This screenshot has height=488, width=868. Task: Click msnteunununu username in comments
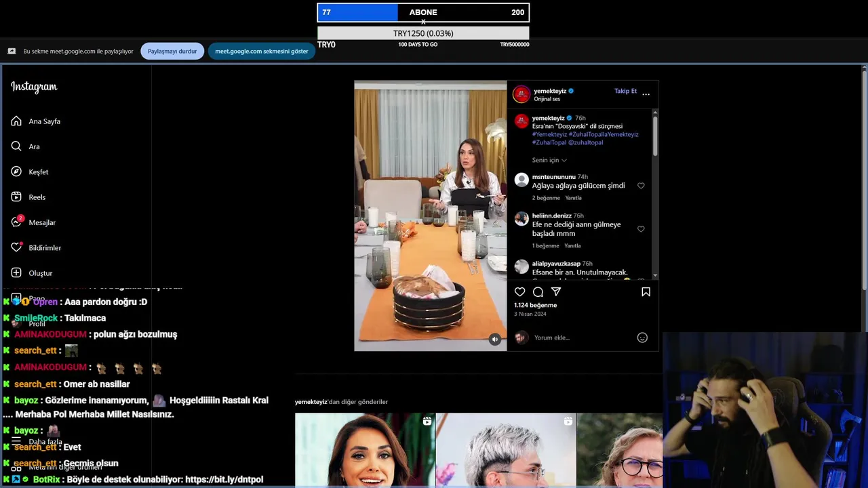coord(554,177)
